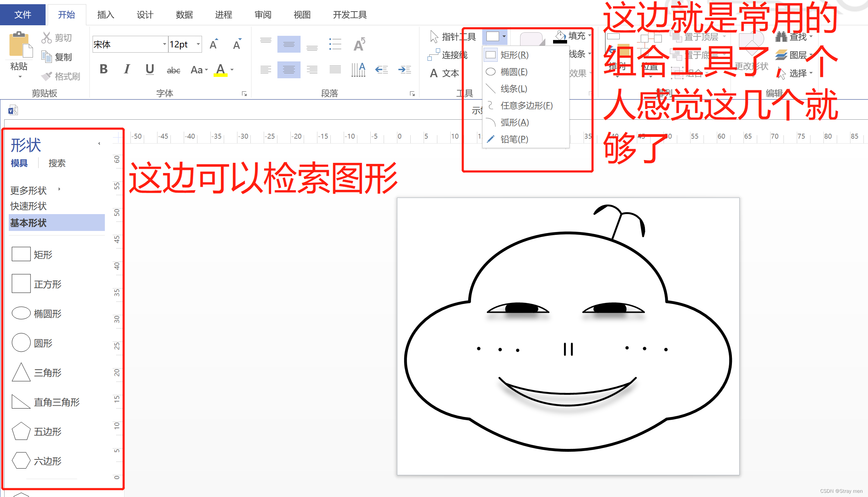
Task: Open the rectangle tool dropdown arrow
Action: point(504,36)
